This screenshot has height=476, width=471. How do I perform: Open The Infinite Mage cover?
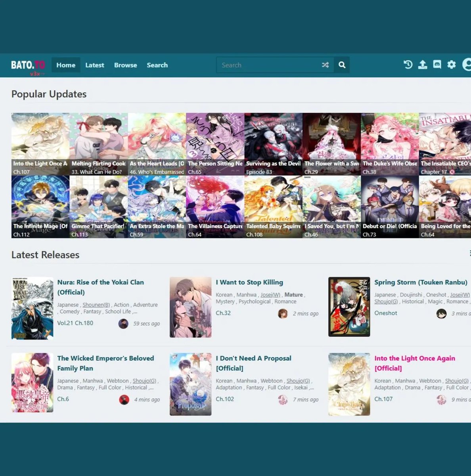[40, 207]
